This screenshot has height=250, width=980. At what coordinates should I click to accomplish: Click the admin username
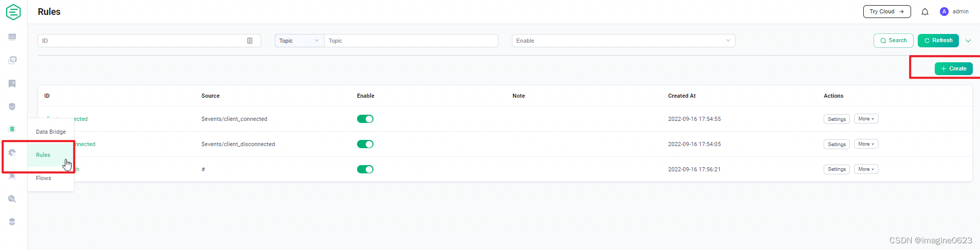click(x=960, y=11)
